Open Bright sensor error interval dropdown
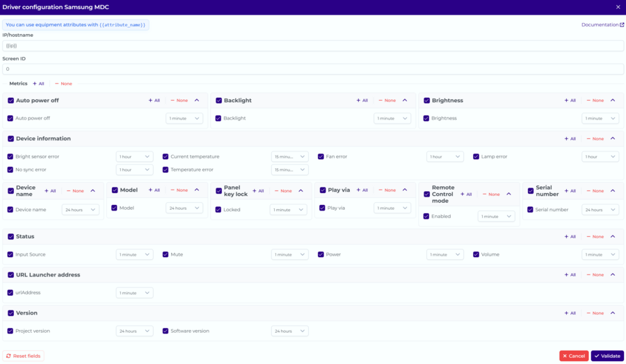The height and width of the screenshot is (364, 626). (134, 157)
